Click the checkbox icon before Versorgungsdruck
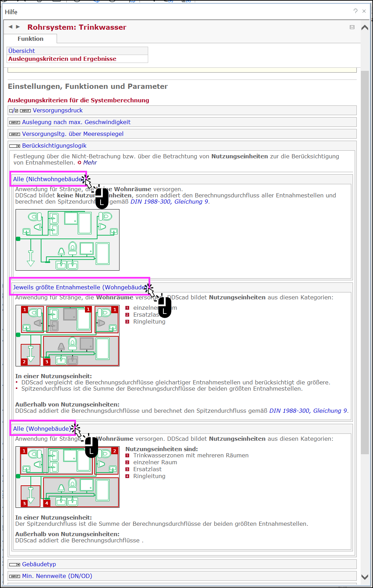The width and height of the screenshot is (373, 588). [14, 111]
